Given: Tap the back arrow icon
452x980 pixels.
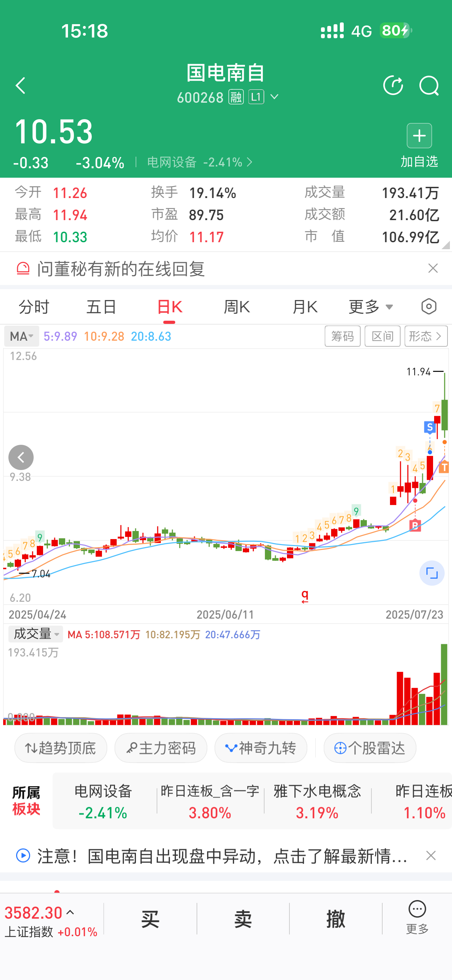Looking at the screenshot, I should 21,86.
